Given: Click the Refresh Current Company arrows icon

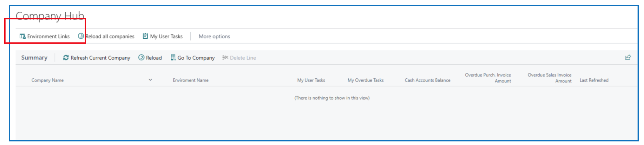Looking at the screenshot, I should click(x=66, y=58).
